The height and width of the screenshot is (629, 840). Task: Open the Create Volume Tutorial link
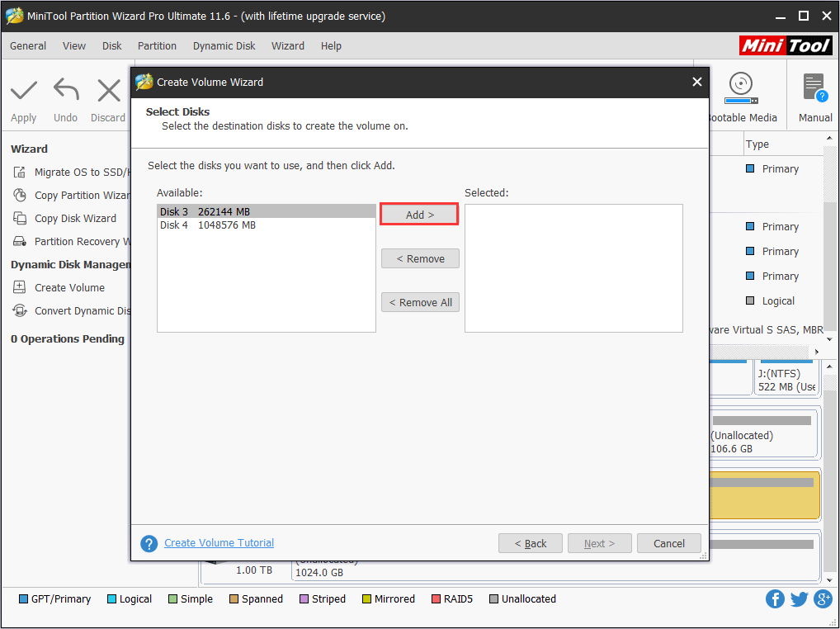tap(219, 543)
